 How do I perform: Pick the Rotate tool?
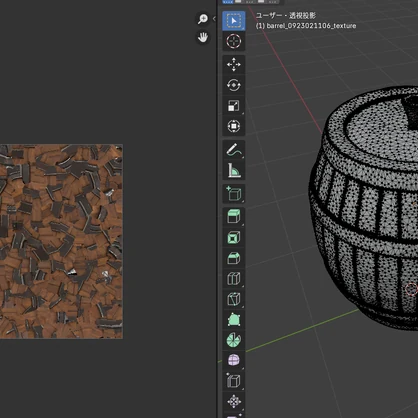234,85
